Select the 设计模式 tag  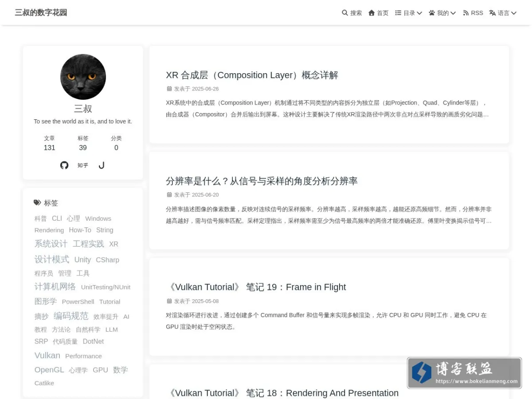pyautogui.click(x=52, y=259)
